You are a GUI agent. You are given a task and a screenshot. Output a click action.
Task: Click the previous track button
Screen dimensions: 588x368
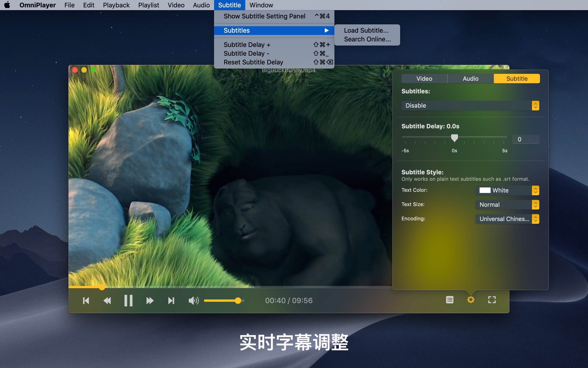point(86,301)
